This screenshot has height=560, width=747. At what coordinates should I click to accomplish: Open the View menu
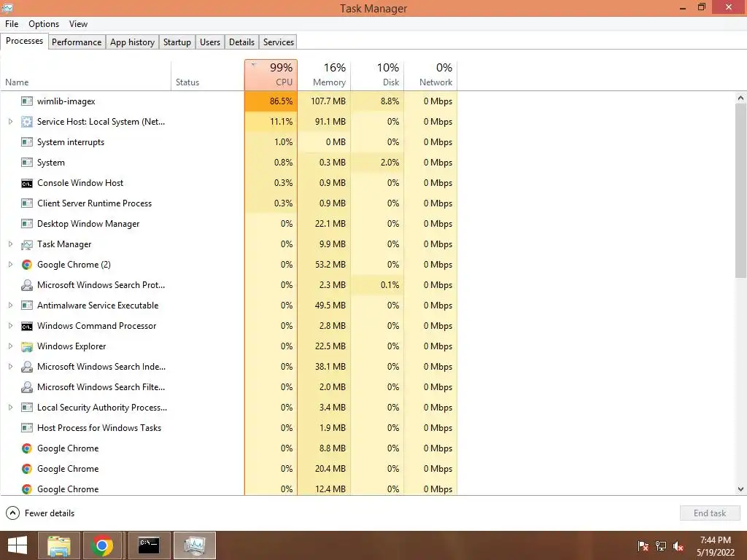point(78,24)
